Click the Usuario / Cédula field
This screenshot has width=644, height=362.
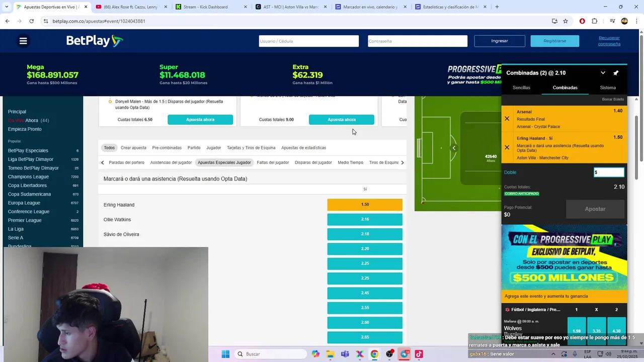(x=309, y=41)
